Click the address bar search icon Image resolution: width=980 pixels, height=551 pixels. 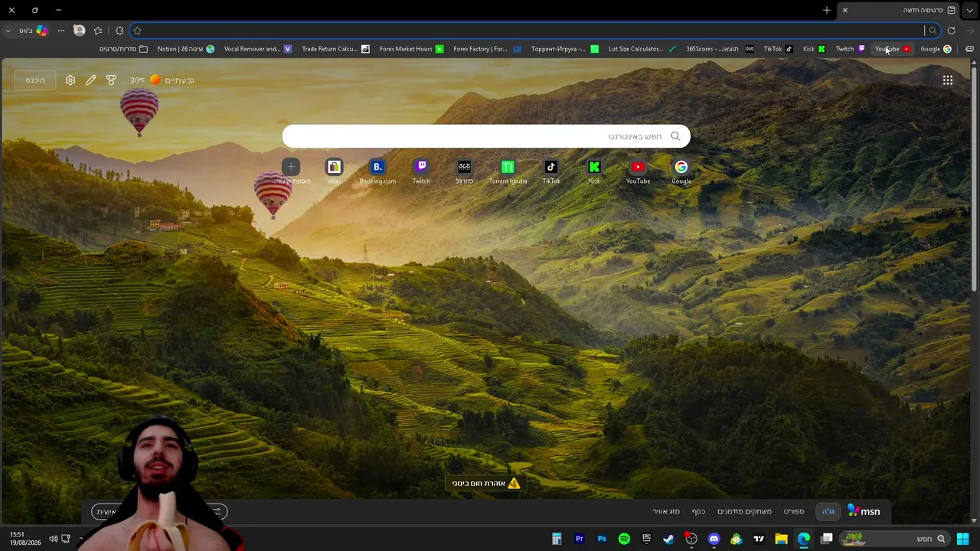tap(933, 31)
